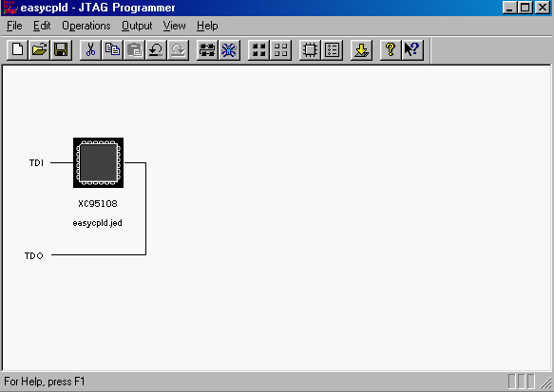Click the Paste clipboard icon

coord(134,49)
